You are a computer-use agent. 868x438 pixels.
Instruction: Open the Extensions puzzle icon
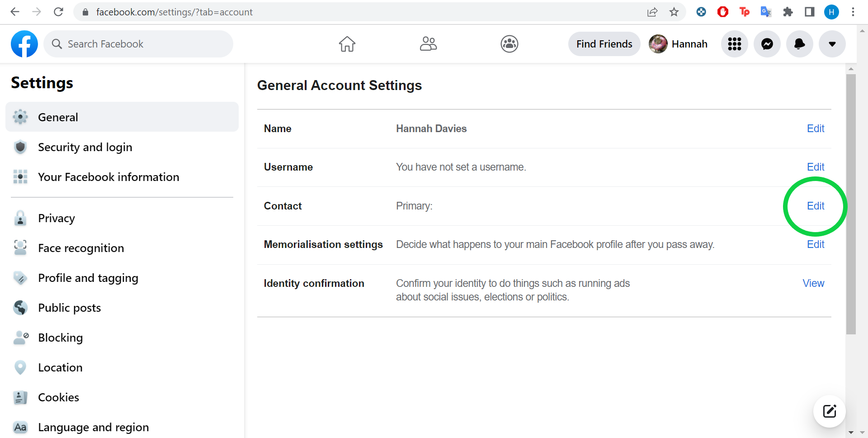coord(788,12)
